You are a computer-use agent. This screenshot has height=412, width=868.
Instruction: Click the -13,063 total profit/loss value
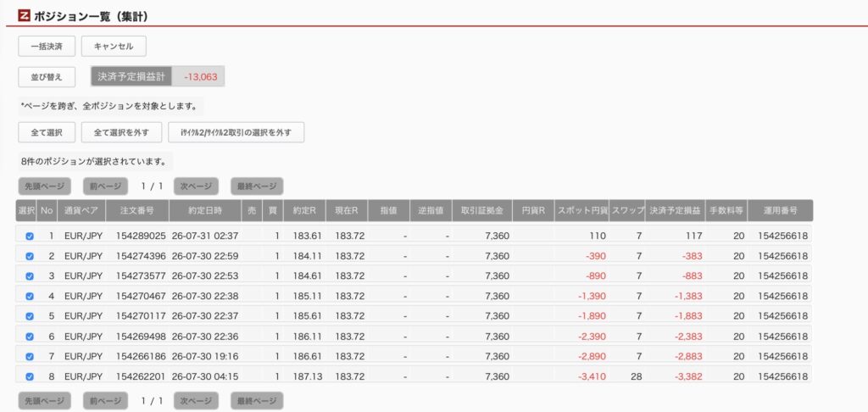(x=200, y=77)
